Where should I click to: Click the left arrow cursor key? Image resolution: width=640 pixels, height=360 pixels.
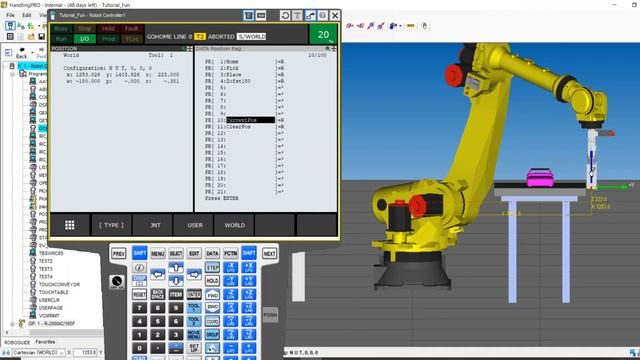click(158, 274)
